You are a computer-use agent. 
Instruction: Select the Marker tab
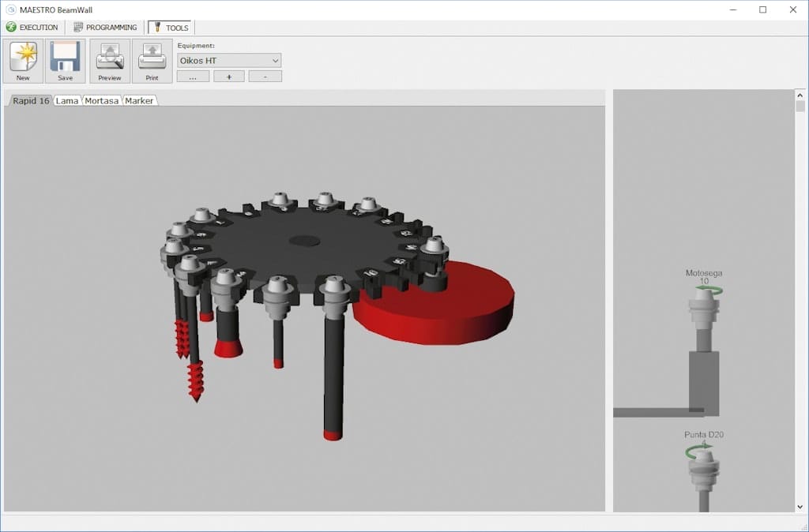click(140, 101)
